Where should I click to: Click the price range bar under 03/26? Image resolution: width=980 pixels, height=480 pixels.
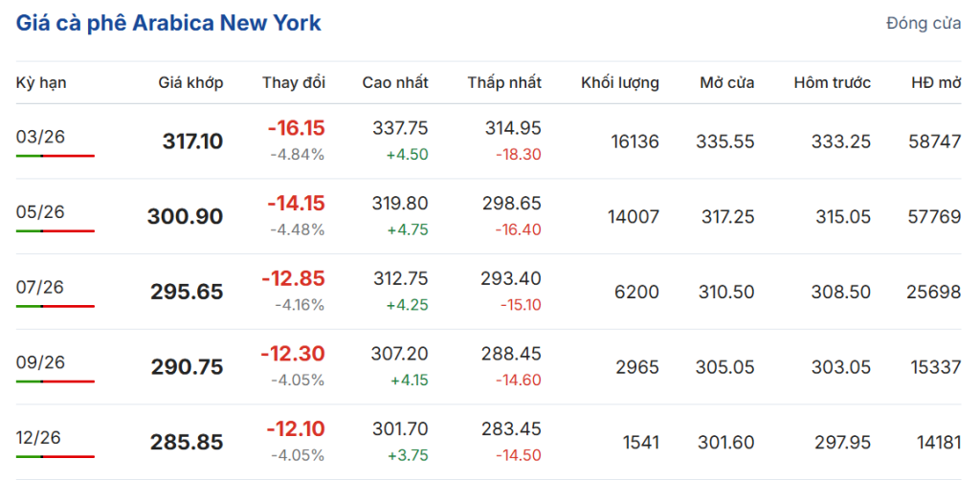56,155
